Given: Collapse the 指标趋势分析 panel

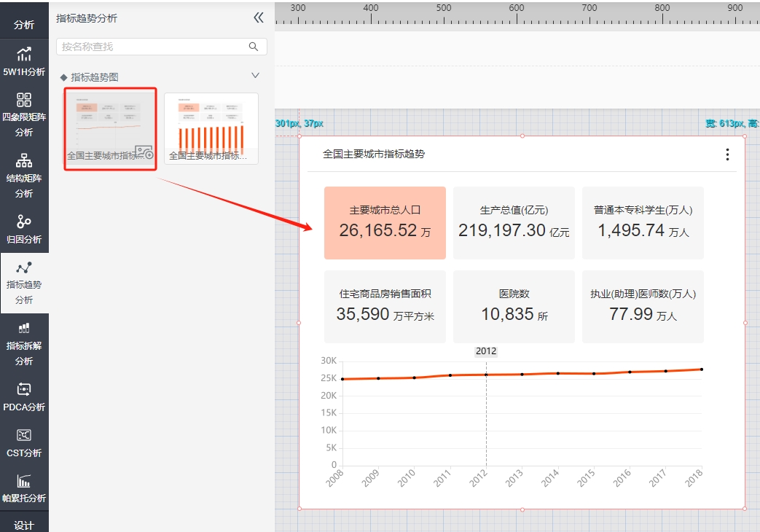Looking at the screenshot, I should point(258,18).
